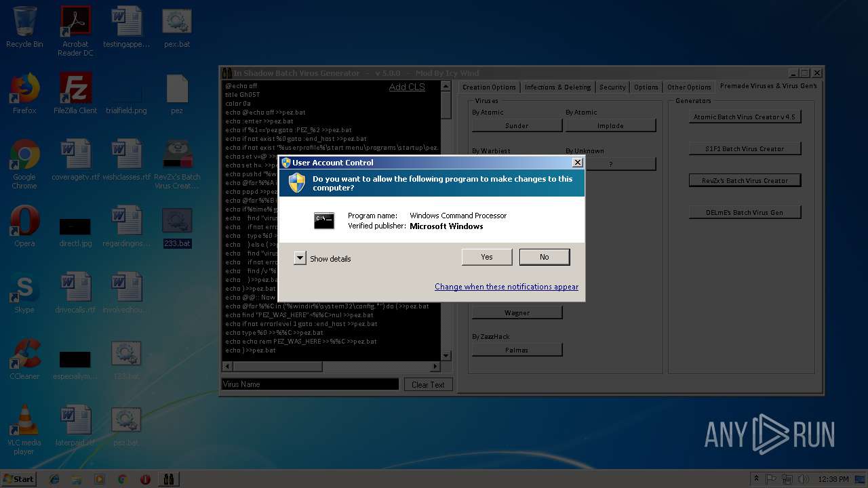Select the testingappe document desktop icon
This screenshot has height=488, width=868.
click(126, 27)
